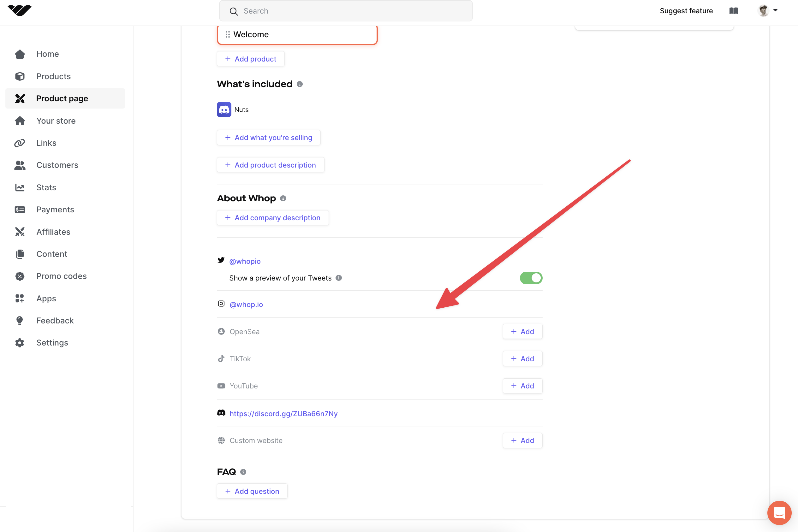Viewport: 798px width, 532px height.
Task: Click Add company description button
Action: point(272,218)
